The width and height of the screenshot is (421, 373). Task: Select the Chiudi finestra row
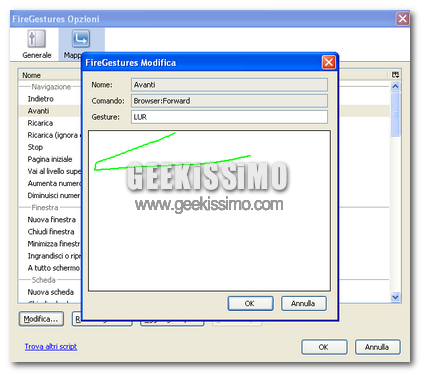(50, 232)
